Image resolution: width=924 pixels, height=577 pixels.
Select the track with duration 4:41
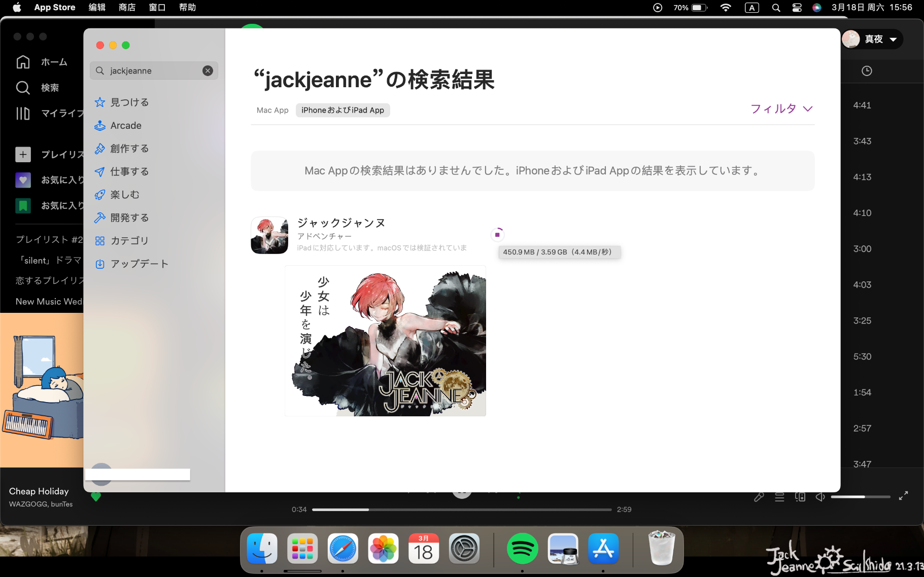(862, 105)
